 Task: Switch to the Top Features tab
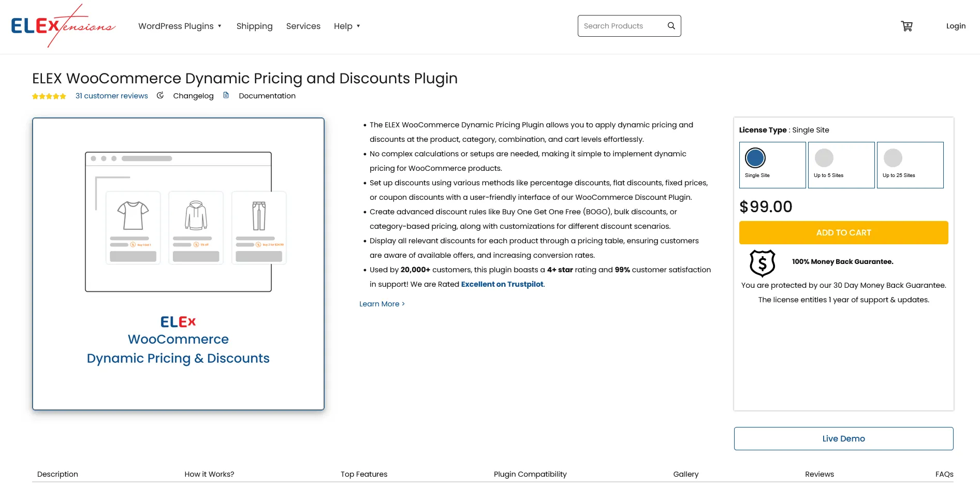click(x=364, y=474)
